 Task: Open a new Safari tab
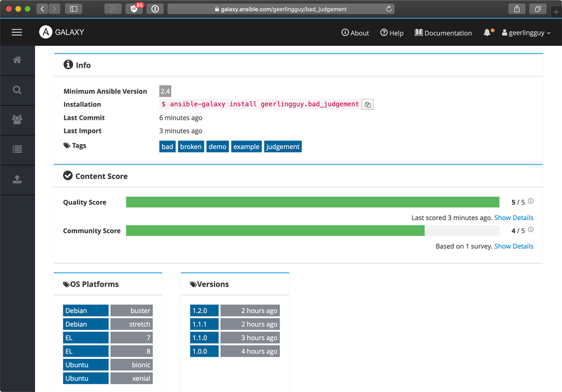[x=556, y=12]
